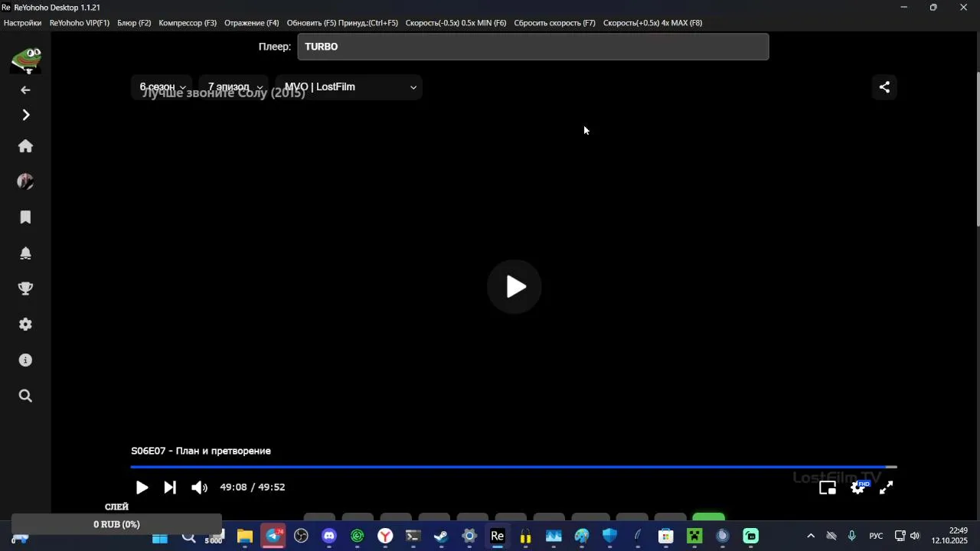The image size is (980, 551).
Task: Open ReYohoho VIP(F1) menu item
Action: [x=80, y=23]
